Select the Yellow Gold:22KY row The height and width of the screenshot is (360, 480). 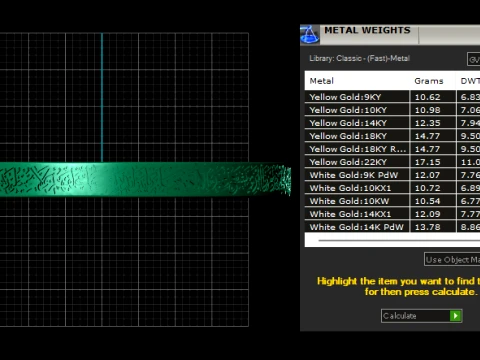click(392, 162)
